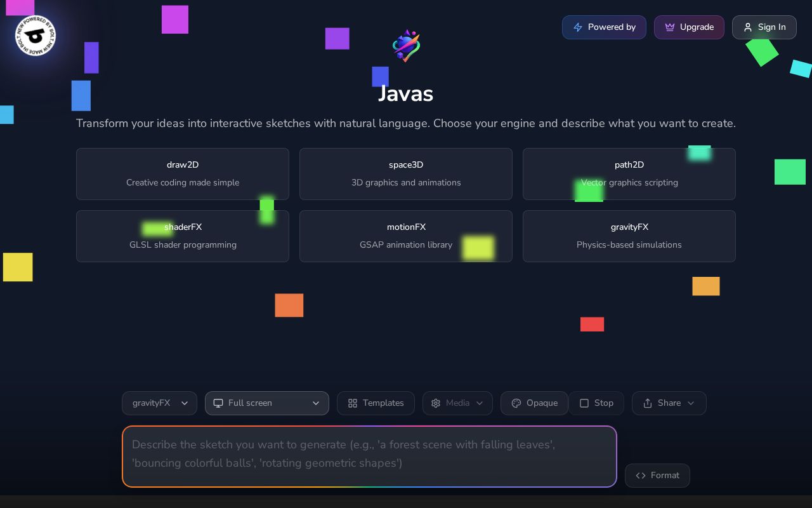Viewport: 812px width, 508px height.
Task: Click gear icon beside Media
Action: [436, 403]
